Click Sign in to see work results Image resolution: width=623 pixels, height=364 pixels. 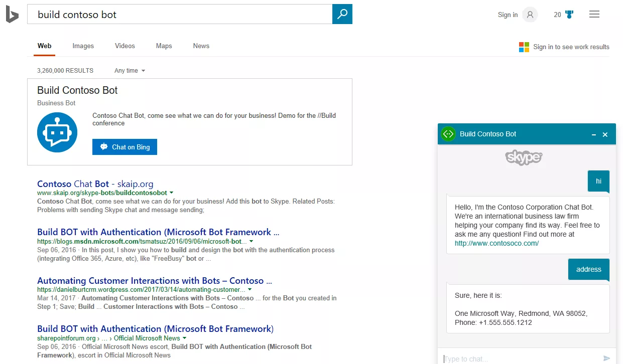(571, 47)
